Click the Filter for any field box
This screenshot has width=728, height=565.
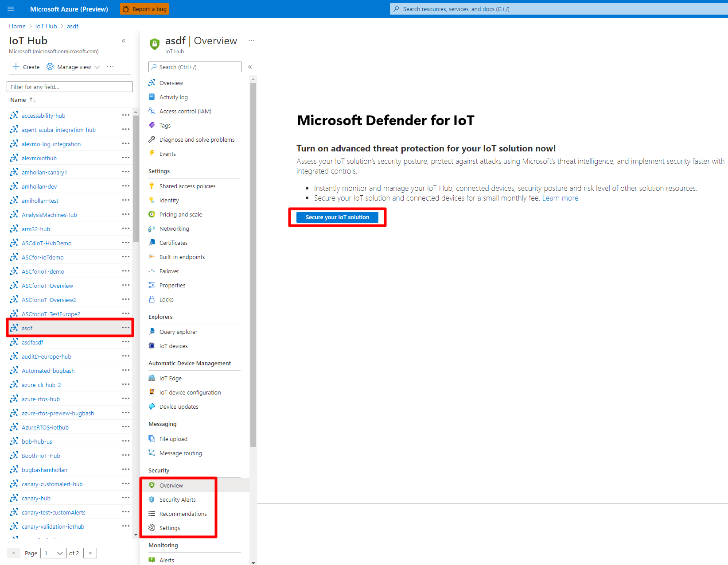tap(70, 86)
